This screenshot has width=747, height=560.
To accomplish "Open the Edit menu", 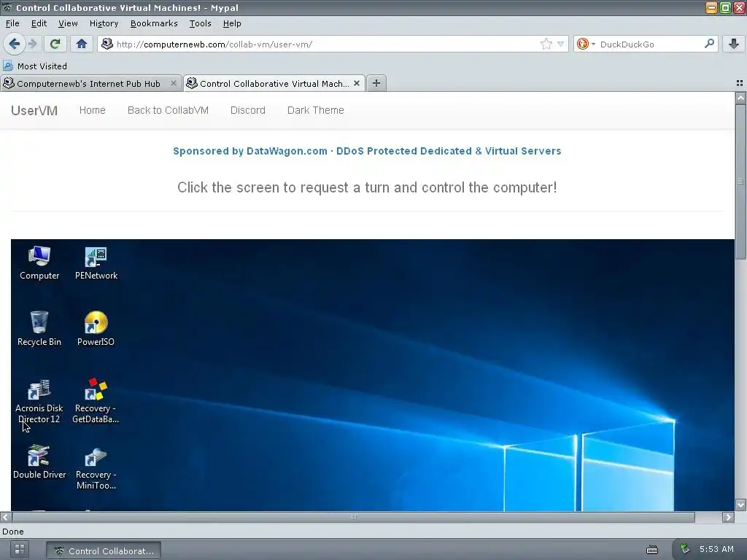I will coord(39,23).
